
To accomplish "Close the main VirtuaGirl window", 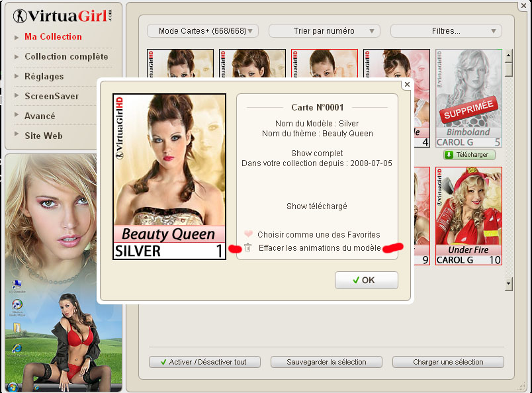I will [523, 5].
